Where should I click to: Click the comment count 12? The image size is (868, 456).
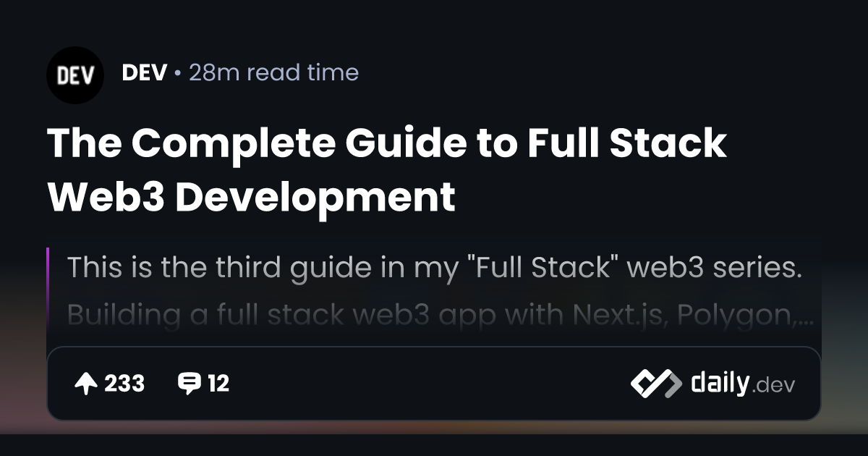[x=218, y=384]
